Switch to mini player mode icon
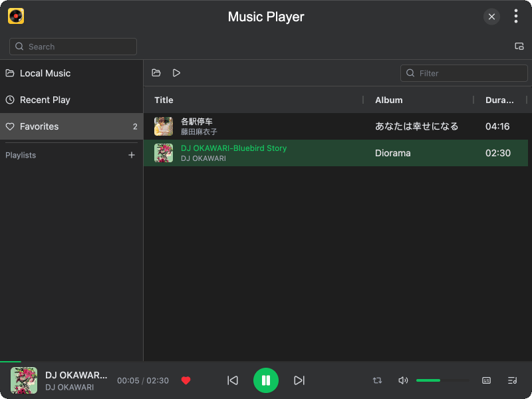532x399 pixels. [x=519, y=47]
